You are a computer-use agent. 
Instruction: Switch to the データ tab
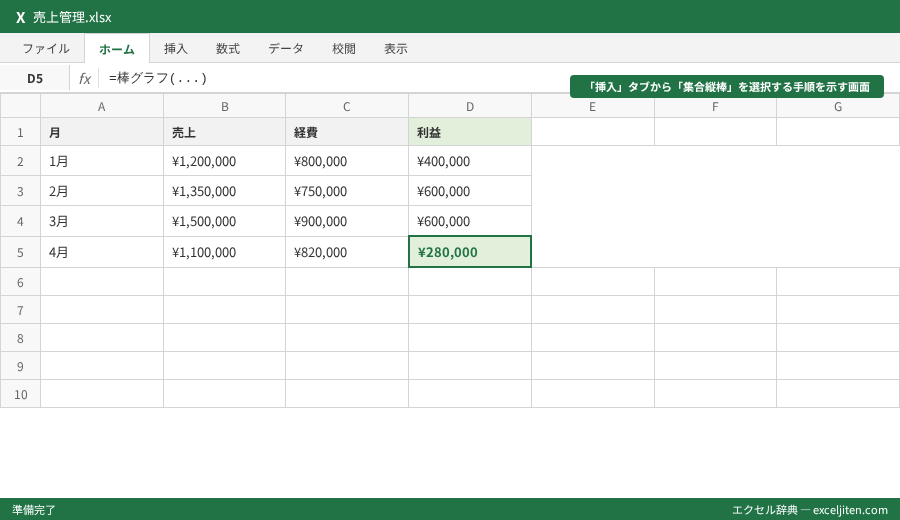click(x=286, y=49)
